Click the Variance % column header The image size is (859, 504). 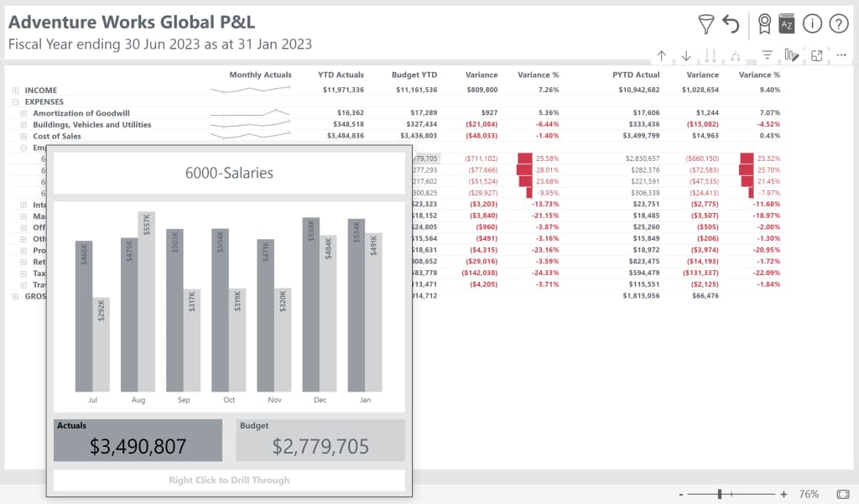click(538, 75)
